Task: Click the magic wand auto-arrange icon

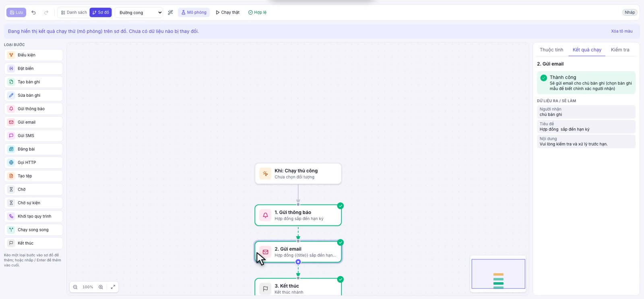Action: click(x=170, y=12)
